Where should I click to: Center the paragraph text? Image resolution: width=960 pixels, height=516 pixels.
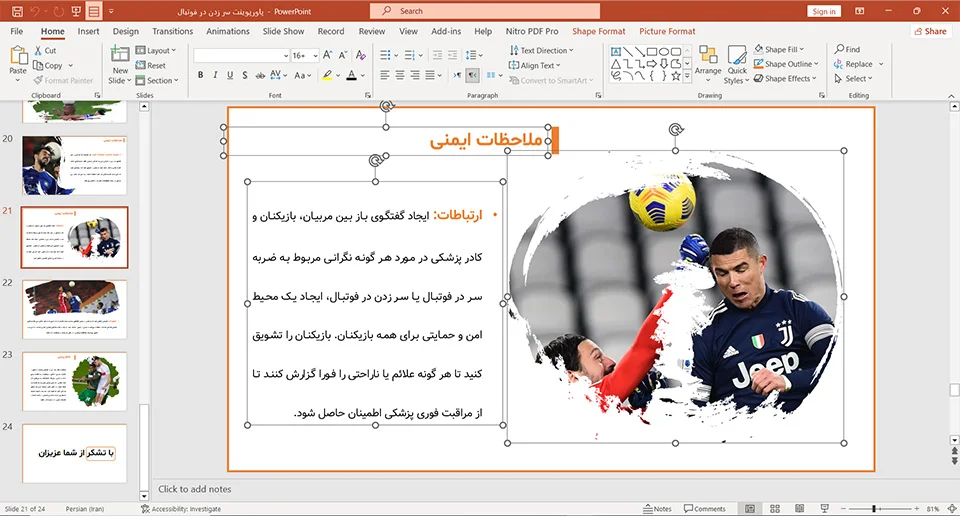(x=400, y=75)
